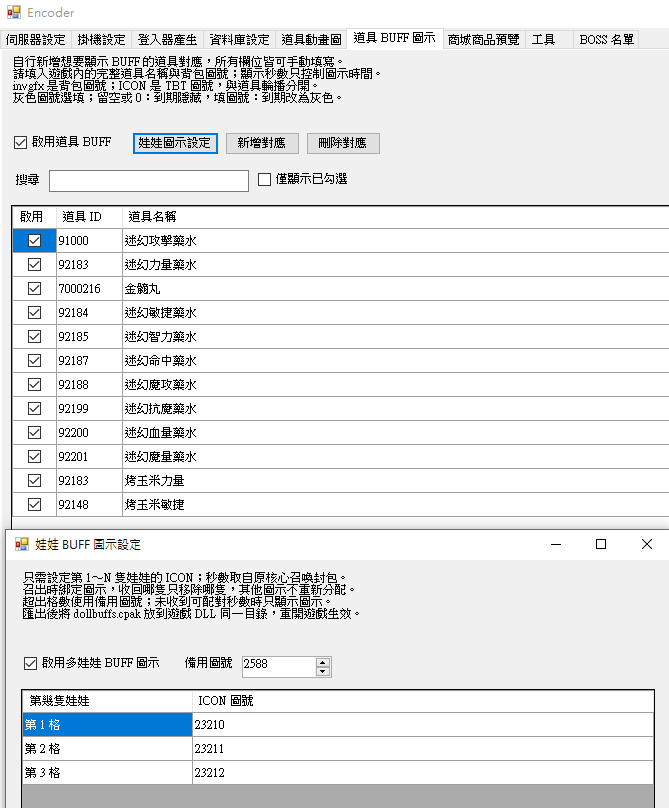Click item ID cell 92184
669x808 pixels.
click(x=89, y=312)
